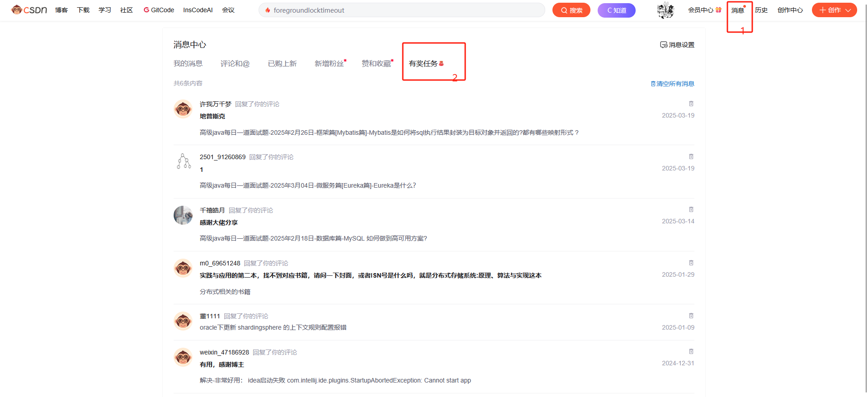Open the GitCode link
This screenshot has height=397, width=868.
pyautogui.click(x=159, y=10)
